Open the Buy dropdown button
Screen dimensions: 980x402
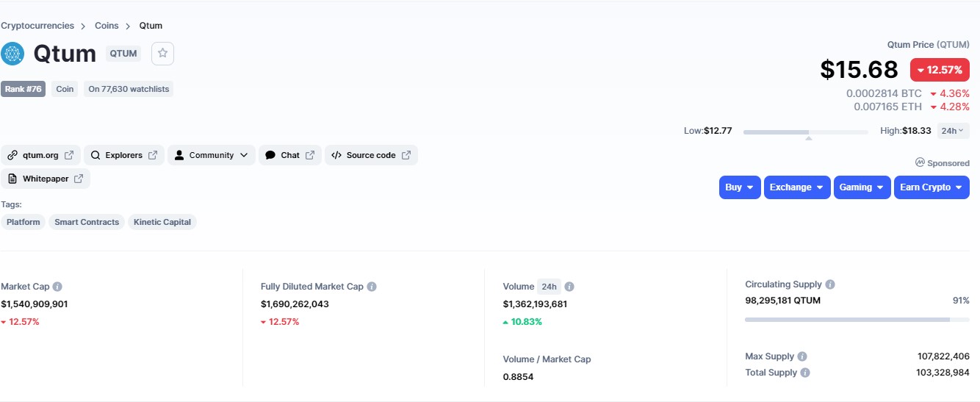point(740,187)
